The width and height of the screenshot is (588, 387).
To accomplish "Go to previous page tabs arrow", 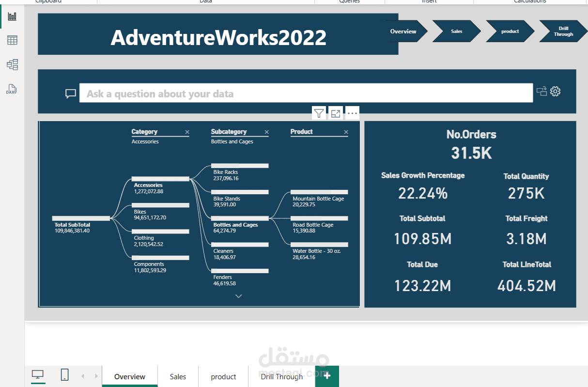I will point(83,376).
